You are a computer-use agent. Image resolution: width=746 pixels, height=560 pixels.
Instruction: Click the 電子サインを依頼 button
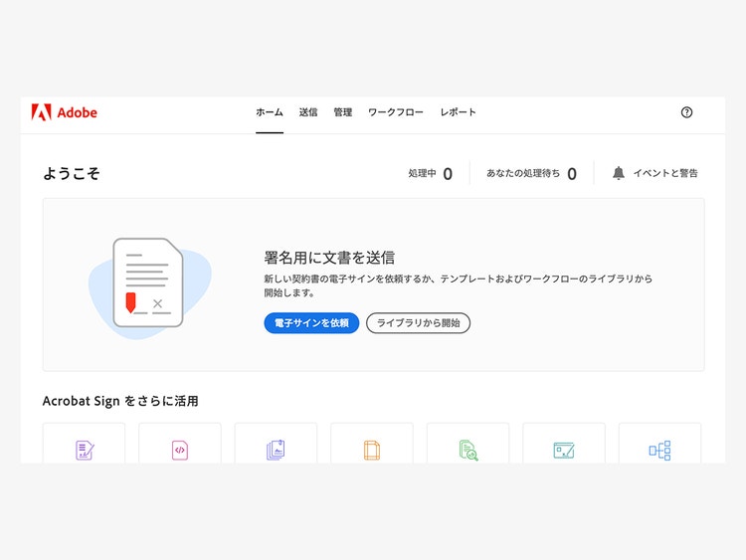[311, 323]
